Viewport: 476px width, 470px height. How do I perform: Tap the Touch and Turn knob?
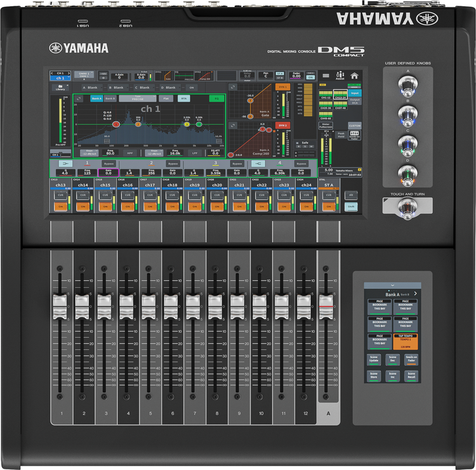[407, 208]
